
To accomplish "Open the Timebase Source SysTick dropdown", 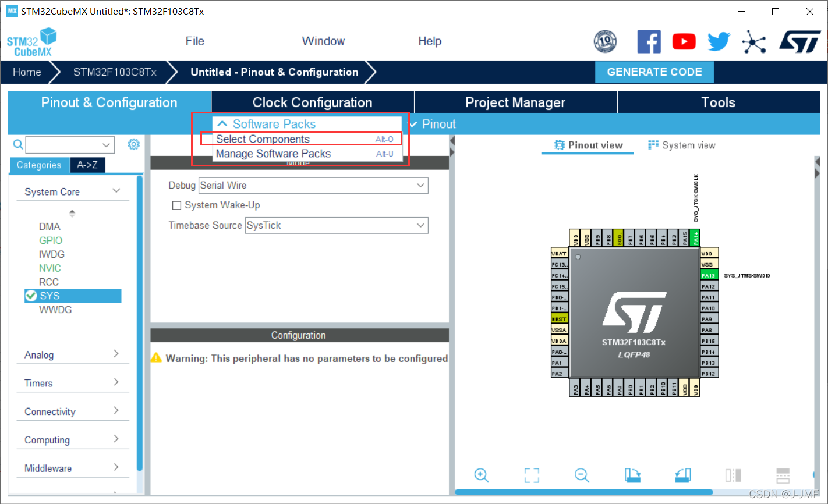I will coord(337,225).
